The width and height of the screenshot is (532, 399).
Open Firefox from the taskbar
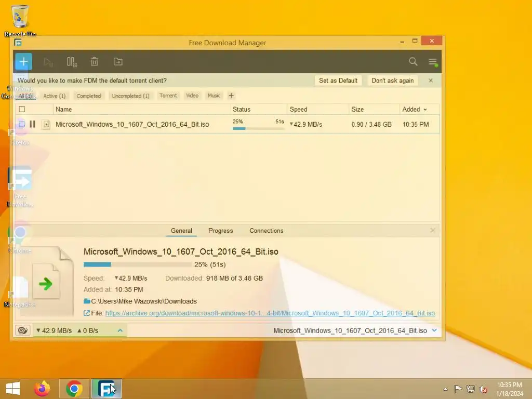(x=42, y=389)
